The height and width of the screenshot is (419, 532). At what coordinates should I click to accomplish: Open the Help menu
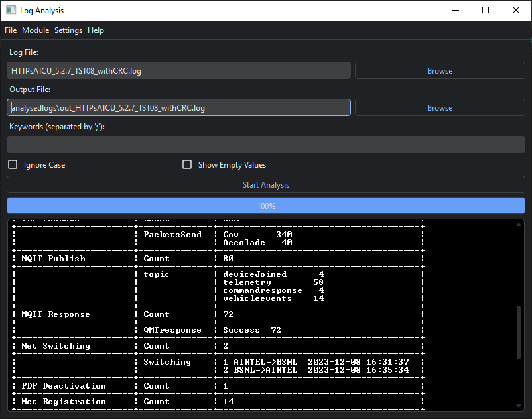tap(96, 30)
